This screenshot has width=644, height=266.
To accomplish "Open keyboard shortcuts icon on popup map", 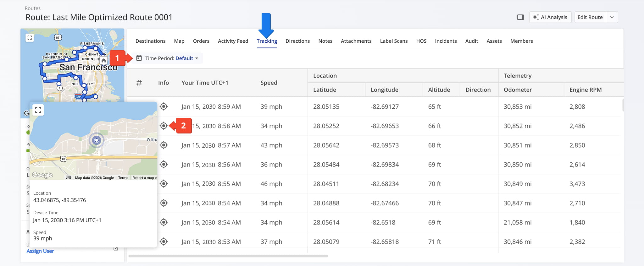I will click(x=68, y=177).
